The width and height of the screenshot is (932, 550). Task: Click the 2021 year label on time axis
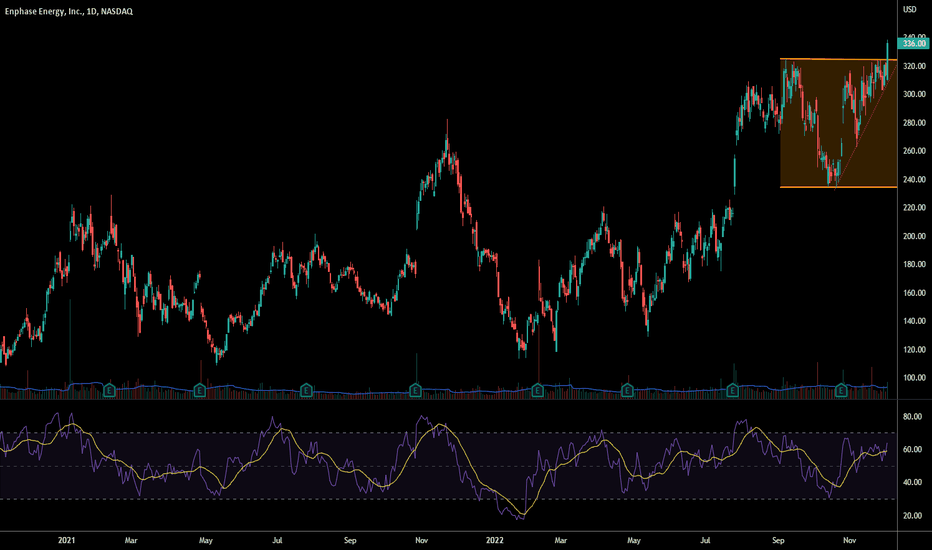click(67, 540)
